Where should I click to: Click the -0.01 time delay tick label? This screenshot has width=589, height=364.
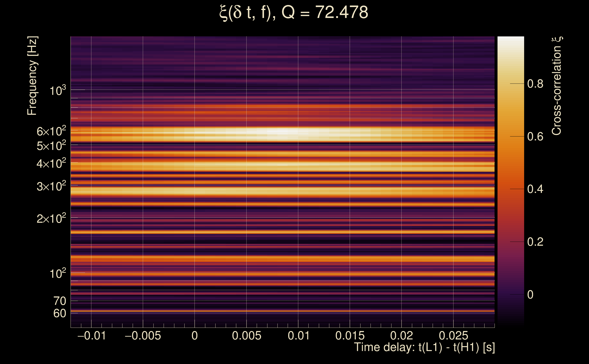(91, 336)
